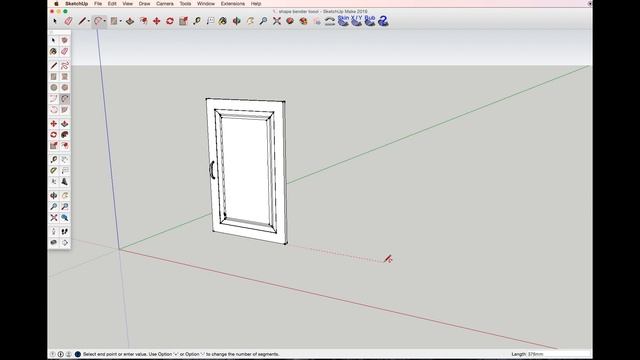Choose Circle tool in Large Tool Set palette

(53, 87)
